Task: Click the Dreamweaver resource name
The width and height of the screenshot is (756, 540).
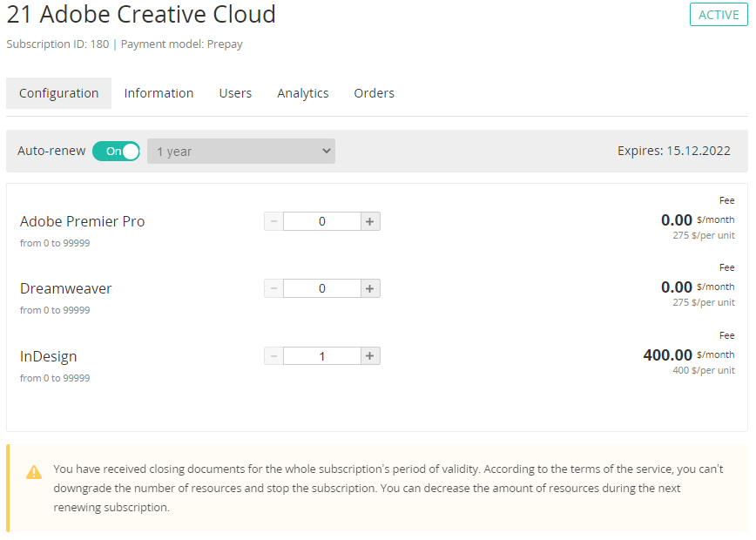Action: pyautogui.click(x=66, y=288)
